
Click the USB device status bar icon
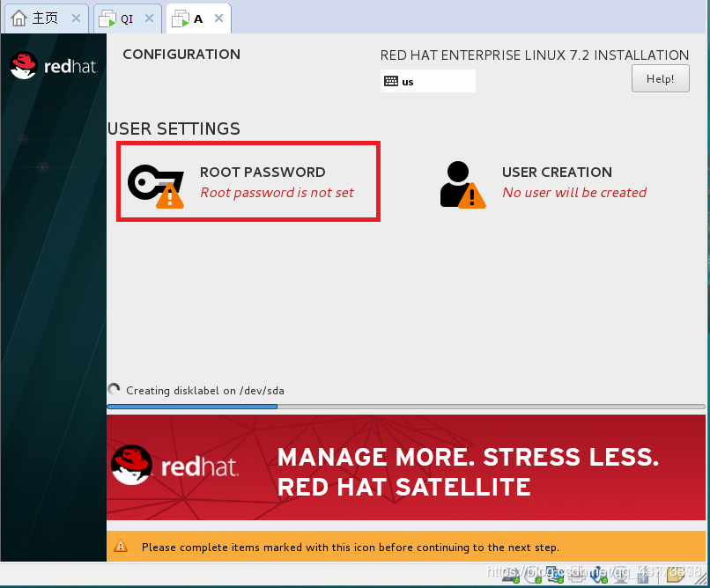click(x=642, y=576)
